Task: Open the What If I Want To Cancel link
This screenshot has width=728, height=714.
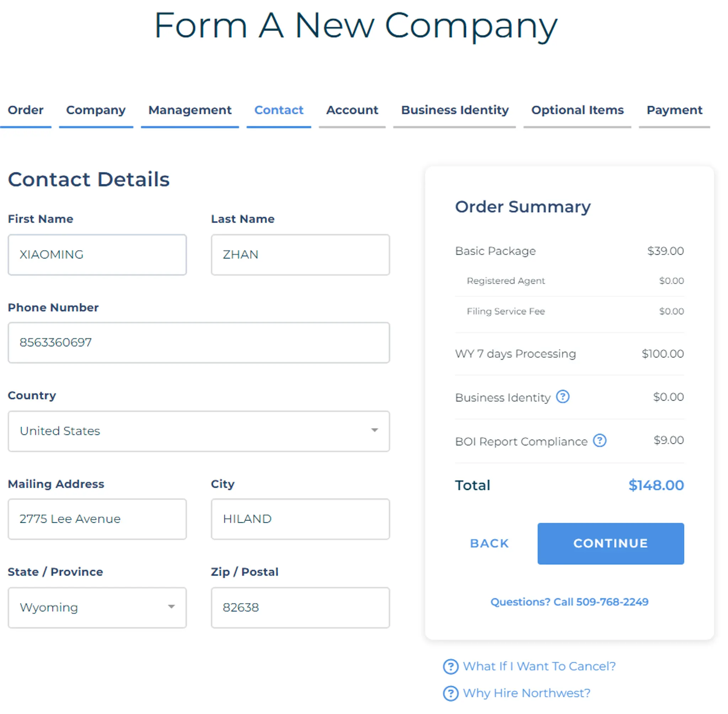Action: click(x=539, y=666)
